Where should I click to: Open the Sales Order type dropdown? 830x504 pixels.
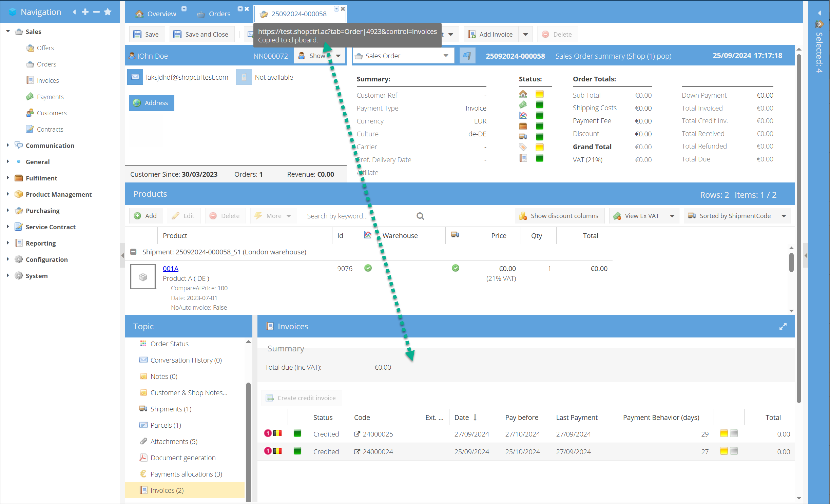click(446, 56)
